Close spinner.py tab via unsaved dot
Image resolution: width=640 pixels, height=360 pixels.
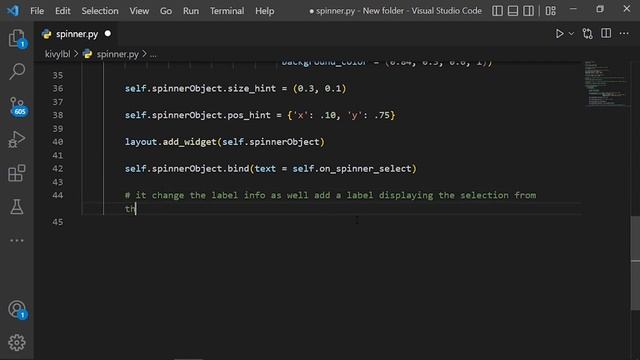point(108,33)
